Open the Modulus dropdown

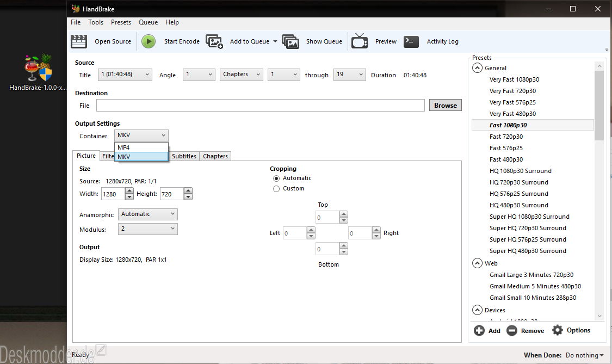pyautogui.click(x=147, y=229)
